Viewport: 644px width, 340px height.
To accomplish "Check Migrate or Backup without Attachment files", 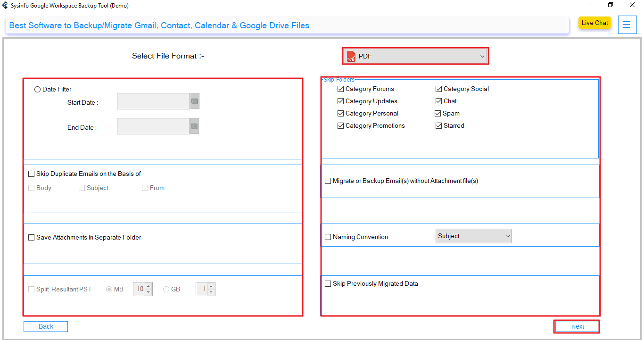I will coord(328,181).
